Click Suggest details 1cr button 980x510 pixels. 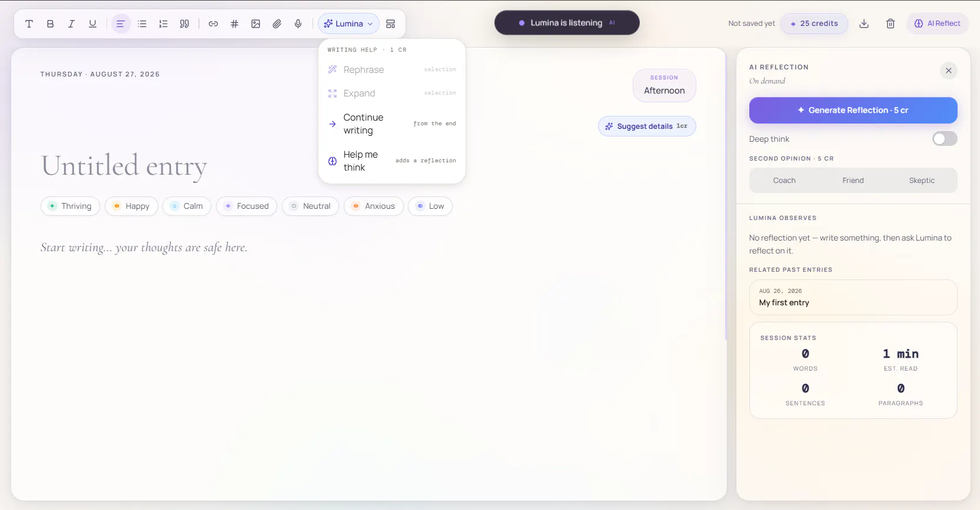pos(647,126)
